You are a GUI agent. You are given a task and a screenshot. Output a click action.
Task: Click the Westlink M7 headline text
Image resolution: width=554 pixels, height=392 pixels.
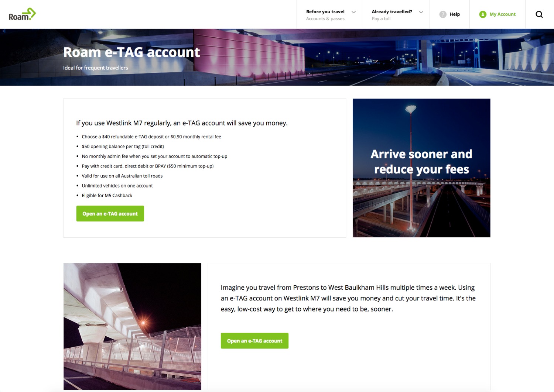pyautogui.click(x=182, y=123)
